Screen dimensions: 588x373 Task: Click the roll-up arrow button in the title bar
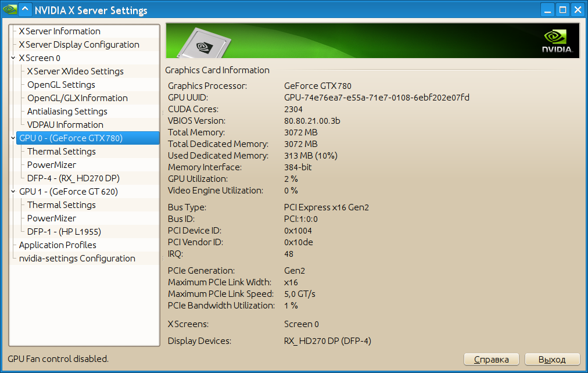[x=25, y=9]
